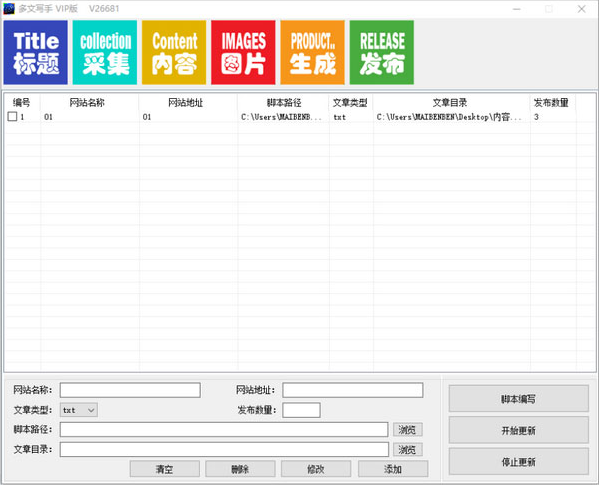Open the Images 图片 module
Viewport: 604px width, 489px height.
pyautogui.click(x=243, y=52)
